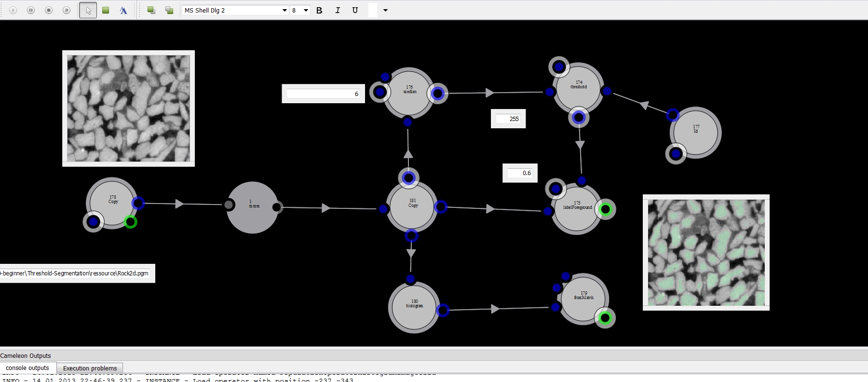Click the right output port of histogram
Image resolution: width=868 pixels, height=382 pixels.
443,310
